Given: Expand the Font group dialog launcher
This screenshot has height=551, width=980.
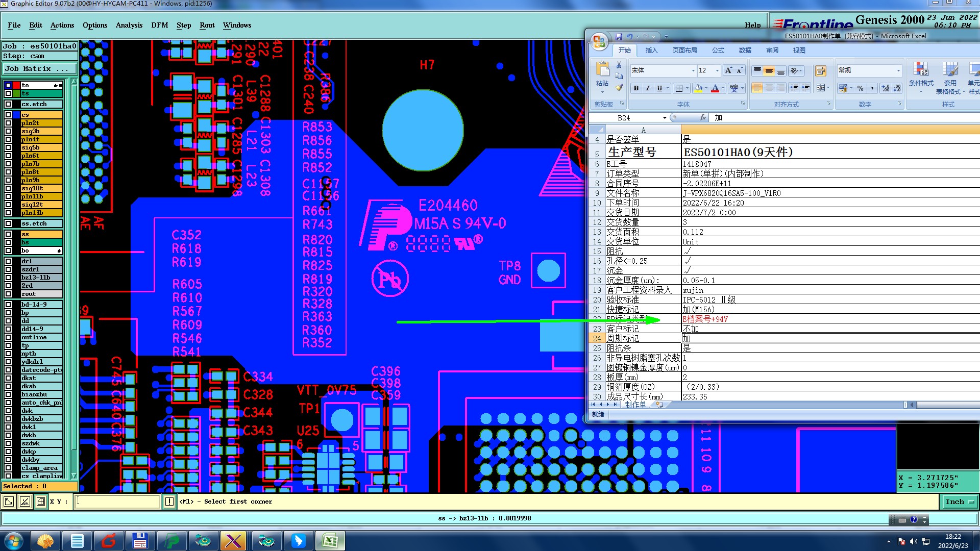Looking at the screenshot, I should [x=743, y=104].
